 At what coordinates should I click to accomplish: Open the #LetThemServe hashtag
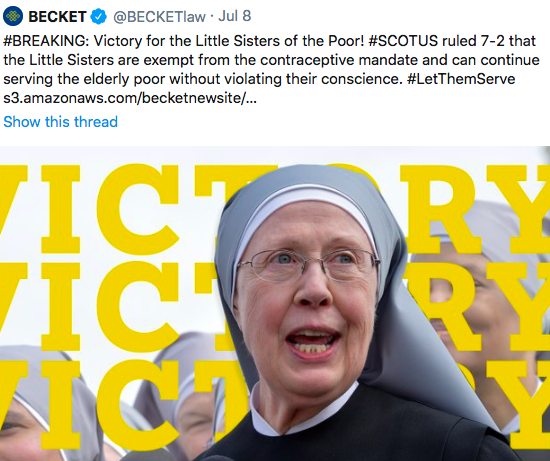click(461, 79)
